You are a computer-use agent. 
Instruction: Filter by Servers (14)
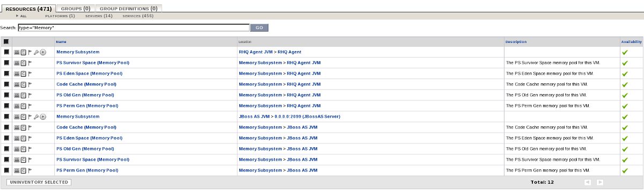coord(99,16)
